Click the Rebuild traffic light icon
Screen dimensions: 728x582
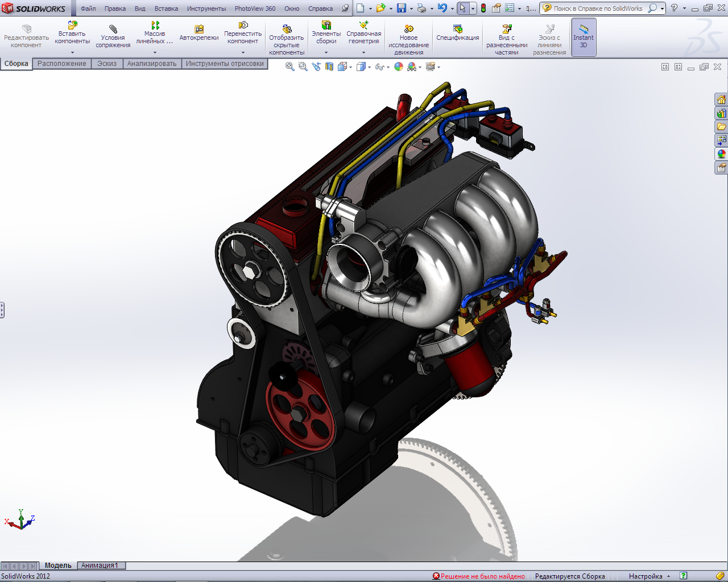(x=483, y=8)
